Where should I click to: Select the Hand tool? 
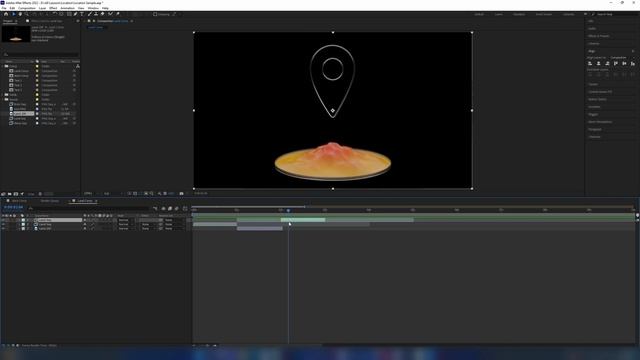20,14
